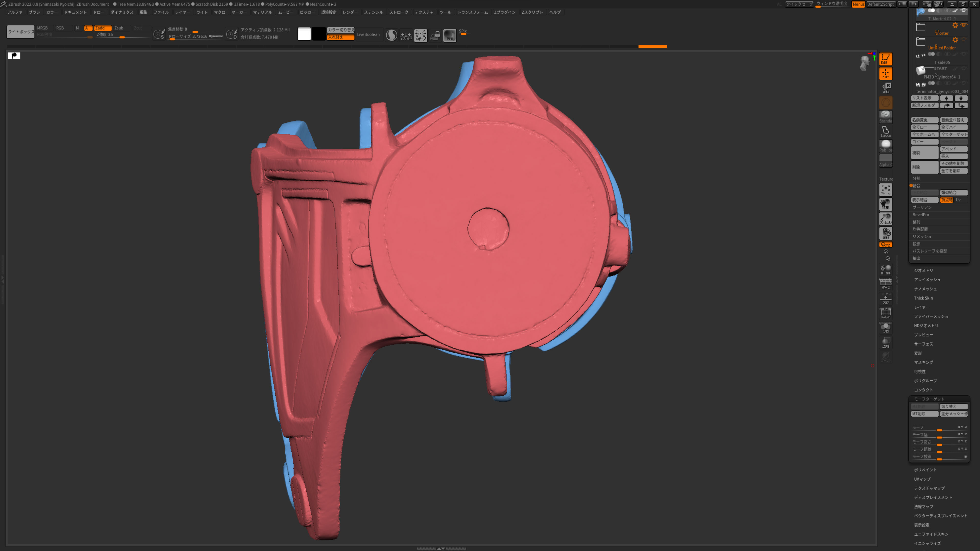Screen dimensions: 980x551
Task: Click the head navigation gizmo in viewport
Action: [x=864, y=63]
